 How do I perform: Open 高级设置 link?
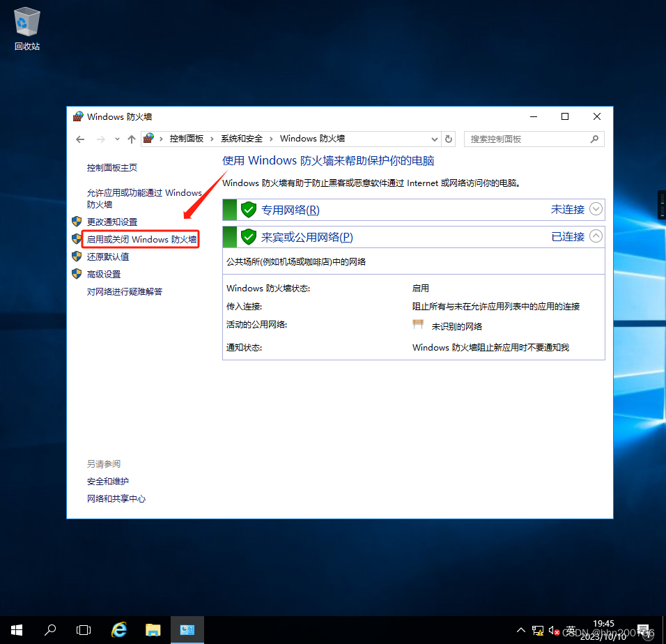click(x=104, y=275)
